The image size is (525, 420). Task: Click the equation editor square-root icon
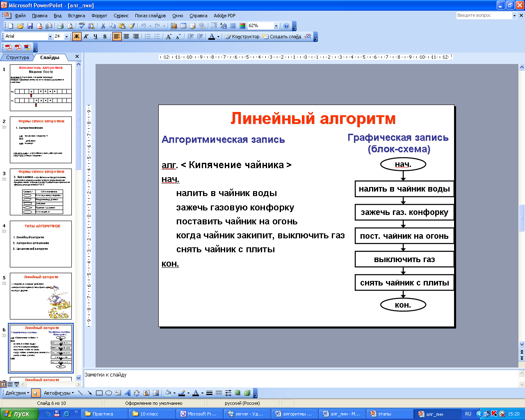point(308,37)
